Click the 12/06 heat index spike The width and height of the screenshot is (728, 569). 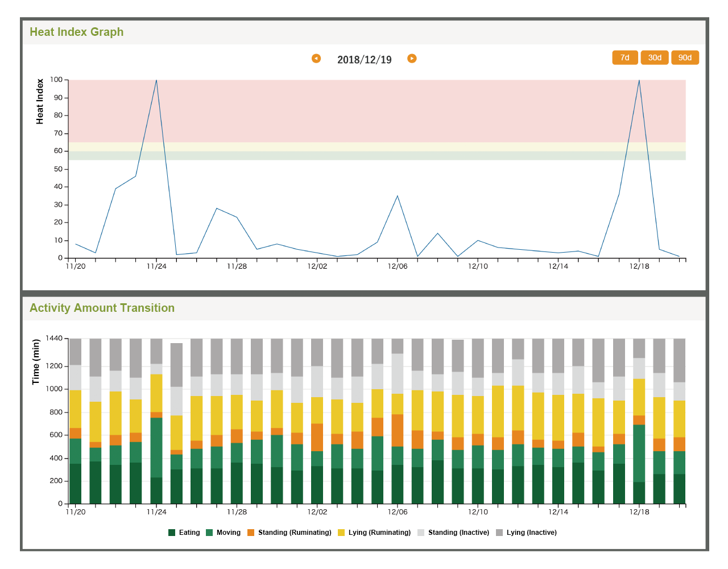[398, 196]
